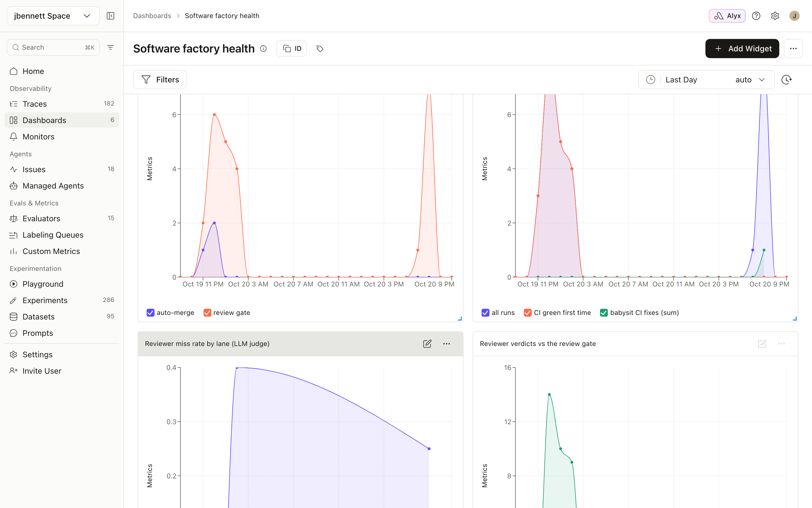Click the resize handle of auto-merge chart widget

460,319
